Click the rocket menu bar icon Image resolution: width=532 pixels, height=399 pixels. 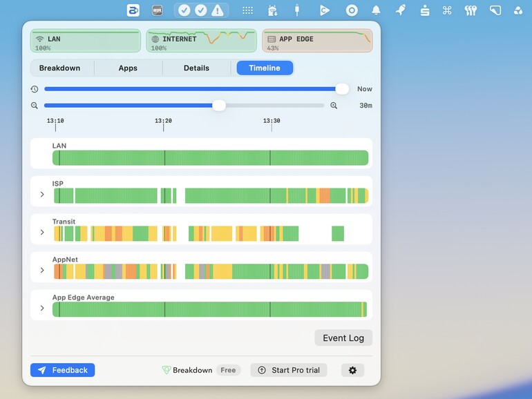click(x=401, y=10)
